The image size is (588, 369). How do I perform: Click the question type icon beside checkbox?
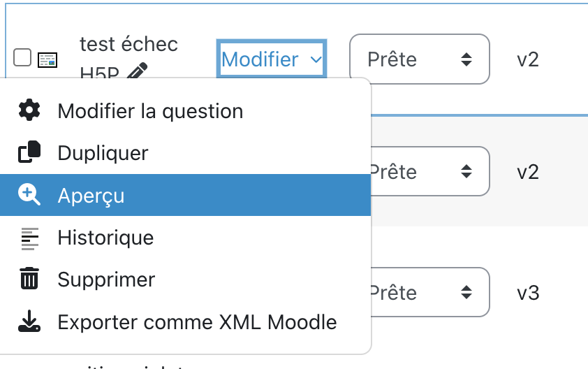click(x=47, y=59)
